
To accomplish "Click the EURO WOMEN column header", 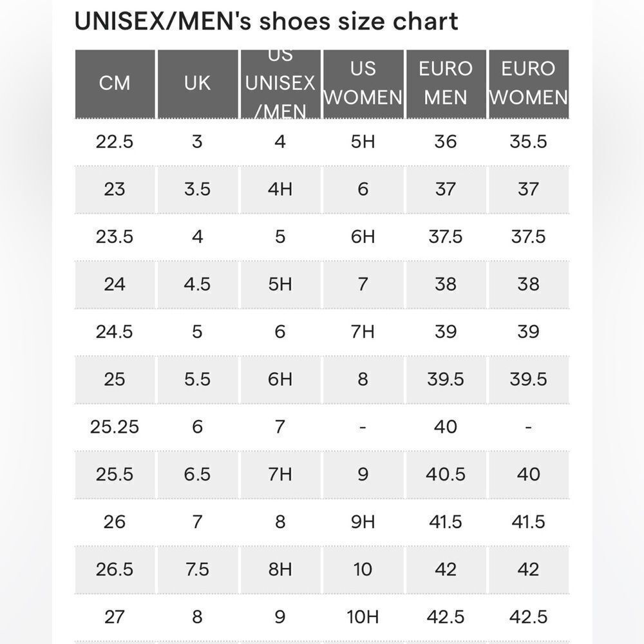I will (x=529, y=84).
